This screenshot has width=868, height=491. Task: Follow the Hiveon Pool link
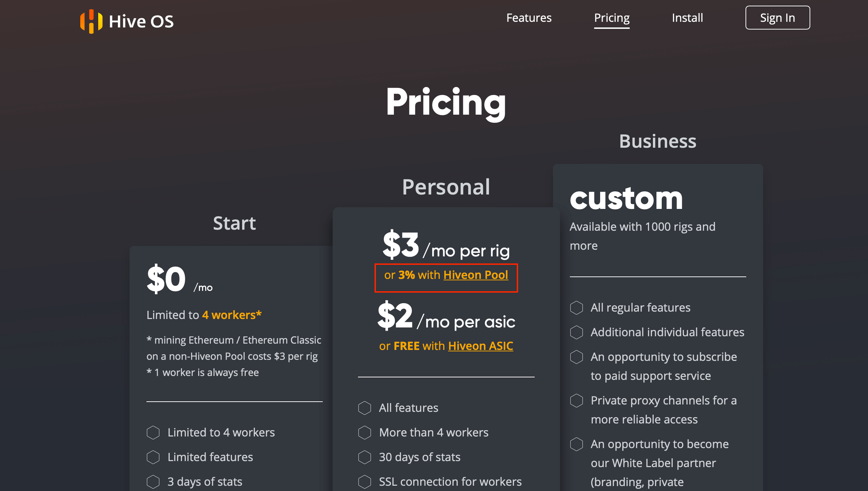pos(476,275)
